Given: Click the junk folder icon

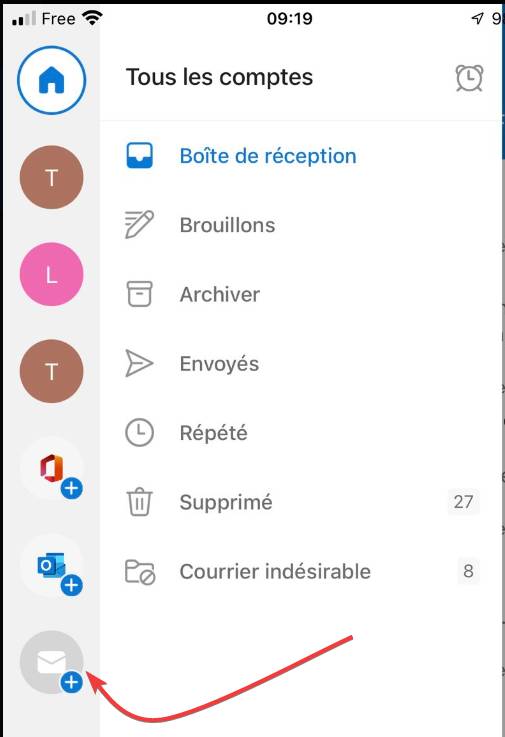Looking at the screenshot, I should point(140,572).
